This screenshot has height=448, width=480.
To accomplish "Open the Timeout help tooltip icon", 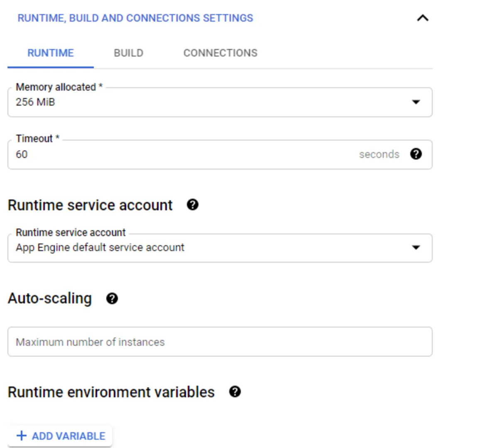I will pos(416,154).
